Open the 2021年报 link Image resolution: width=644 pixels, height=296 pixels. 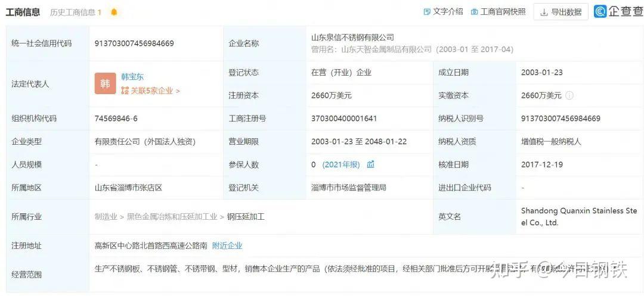341,165
